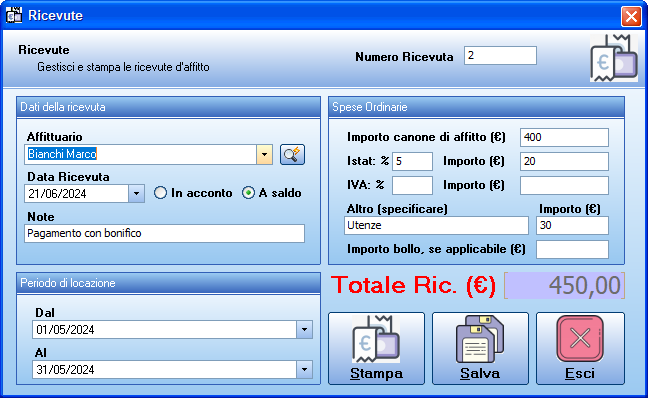Click the Altro Importo field showing 30

click(x=572, y=225)
